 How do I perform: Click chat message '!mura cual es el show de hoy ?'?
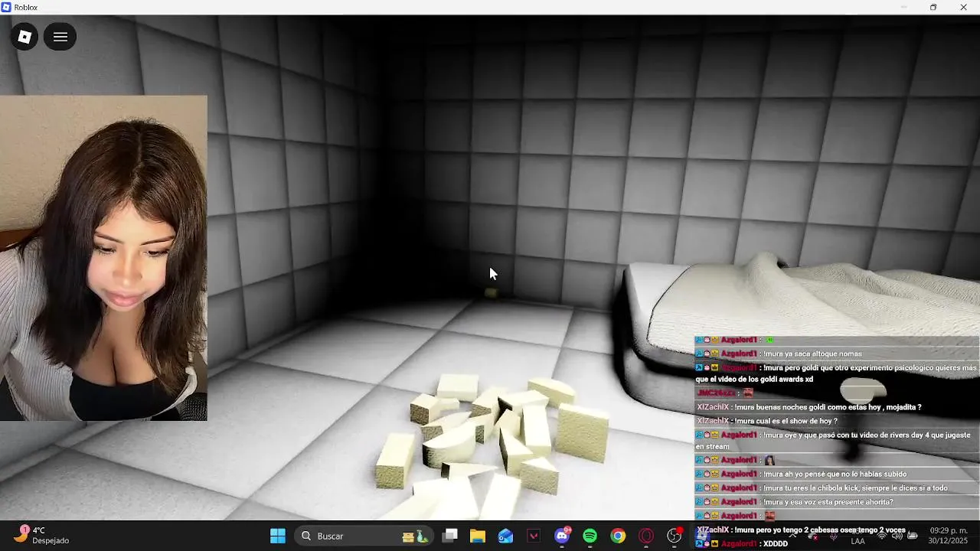point(786,421)
